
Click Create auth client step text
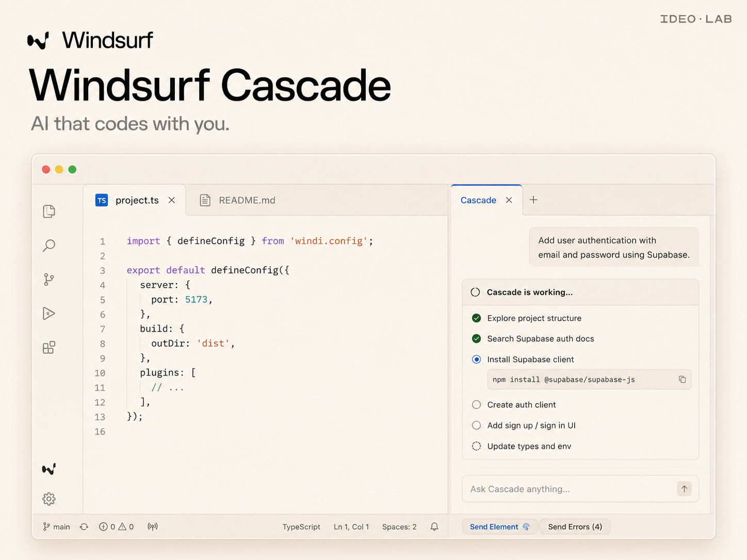pyautogui.click(x=522, y=405)
